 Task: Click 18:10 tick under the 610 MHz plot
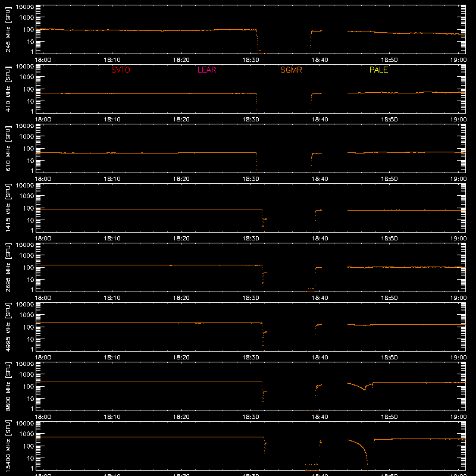pyautogui.click(x=112, y=179)
